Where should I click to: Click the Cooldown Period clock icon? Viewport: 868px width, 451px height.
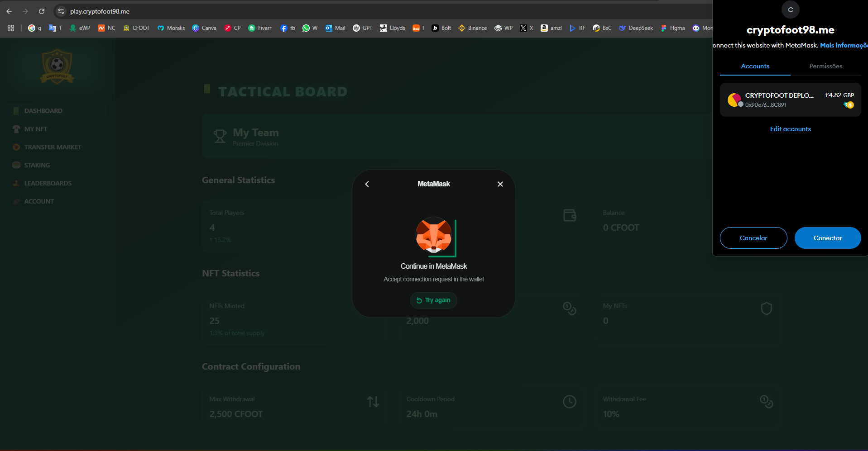click(x=570, y=402)
